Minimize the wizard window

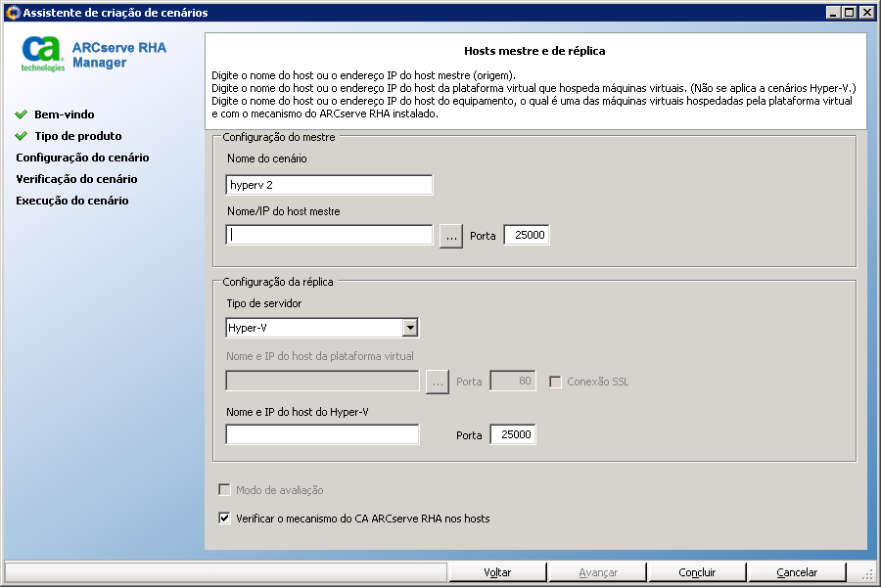tap(834, 13)
